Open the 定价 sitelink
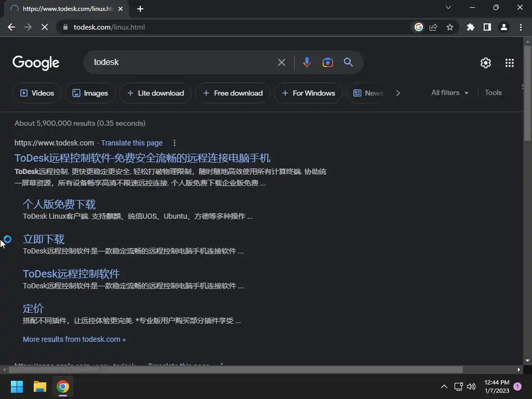This screenshot has height=399, width=532. pyautogui.click(x=33, y=309)
